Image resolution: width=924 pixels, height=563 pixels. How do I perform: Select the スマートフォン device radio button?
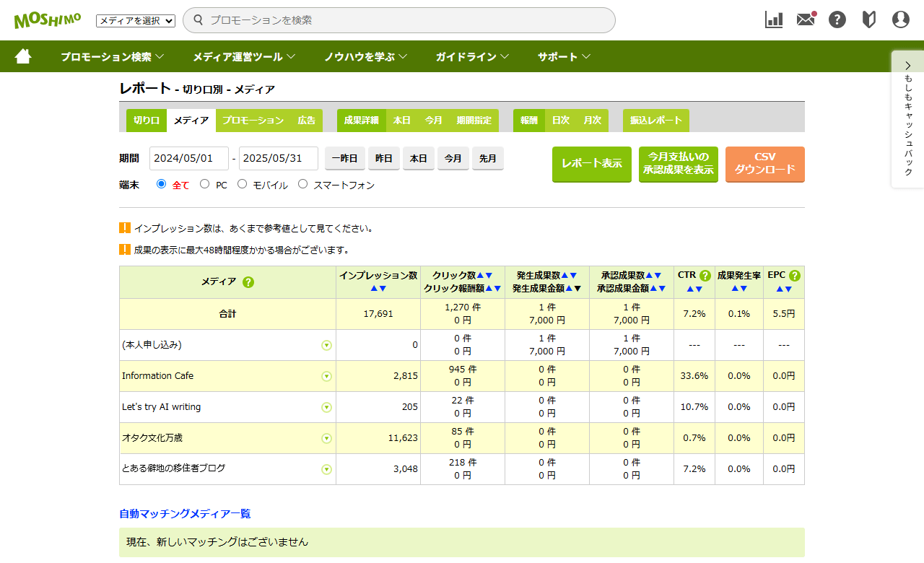coord(303,184)
